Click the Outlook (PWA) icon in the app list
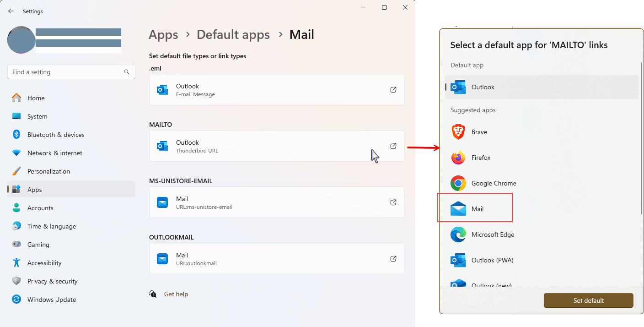644x327 pixels. (x=458, y=260)
